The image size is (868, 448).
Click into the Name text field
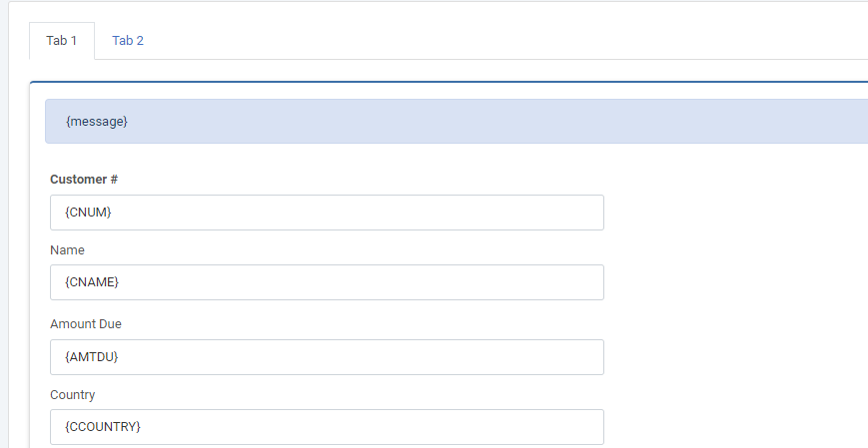pyautogui.click(x=327, y=282)
